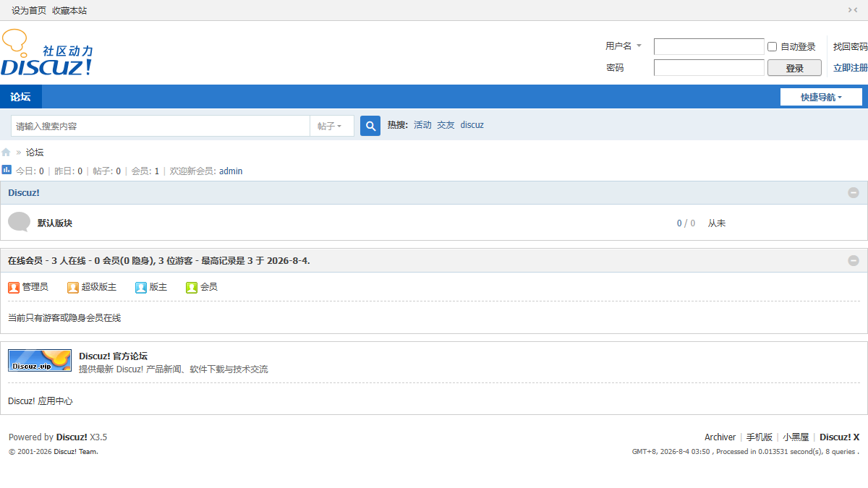Select the 论坛 navigation tab
The width and height of the screenshot is (868, 488).
(x=20, y=97)
